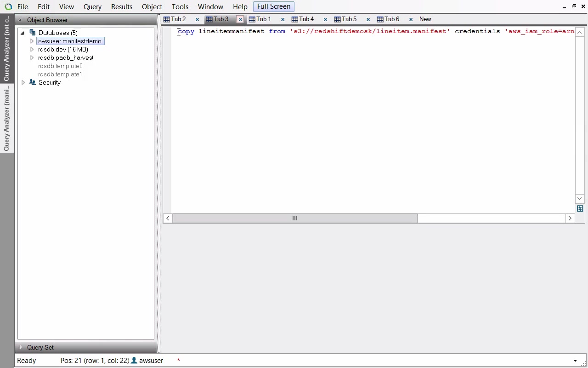The height and width of the screenshot is (368, 588).
Task: Open a New query tab
Action: pyautogui.click(x=425, y=19)
